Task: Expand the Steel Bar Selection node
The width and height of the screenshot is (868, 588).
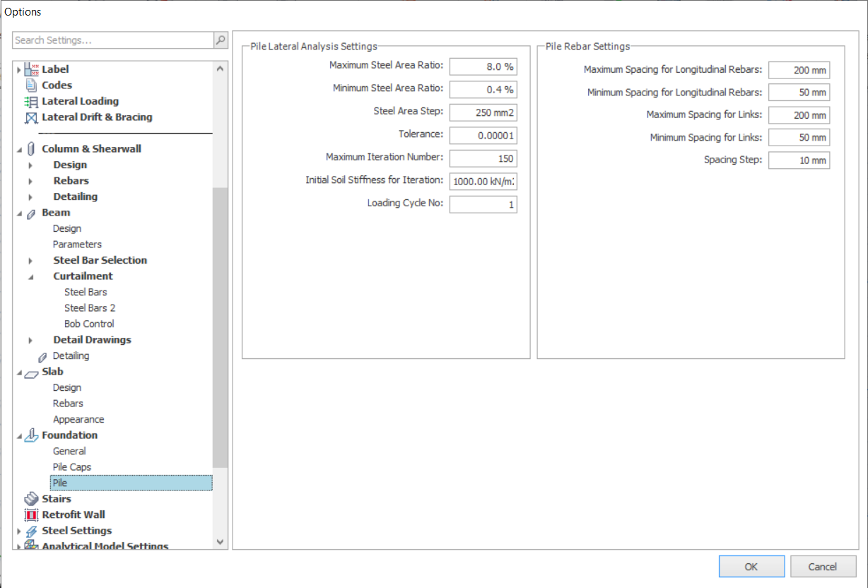Action: (30, 261)
